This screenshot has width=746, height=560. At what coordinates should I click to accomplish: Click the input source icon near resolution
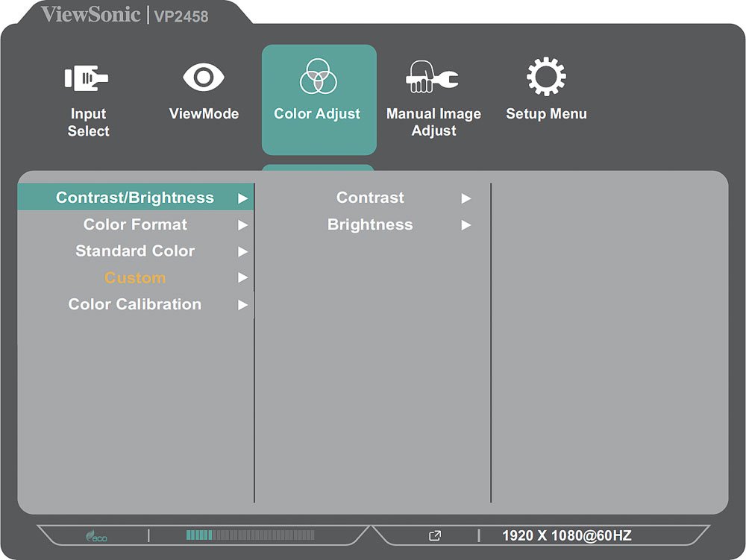[x=435, y=535]
